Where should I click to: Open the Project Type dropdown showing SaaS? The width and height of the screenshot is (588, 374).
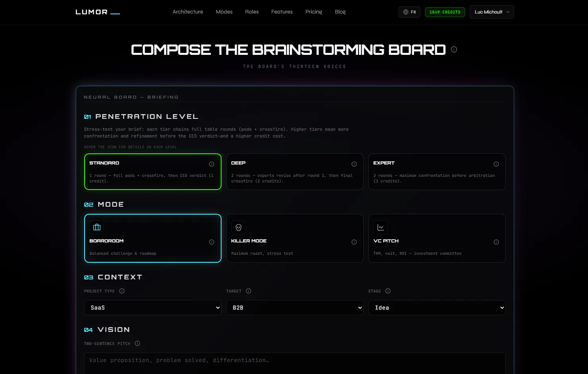(x=153, y=308)
